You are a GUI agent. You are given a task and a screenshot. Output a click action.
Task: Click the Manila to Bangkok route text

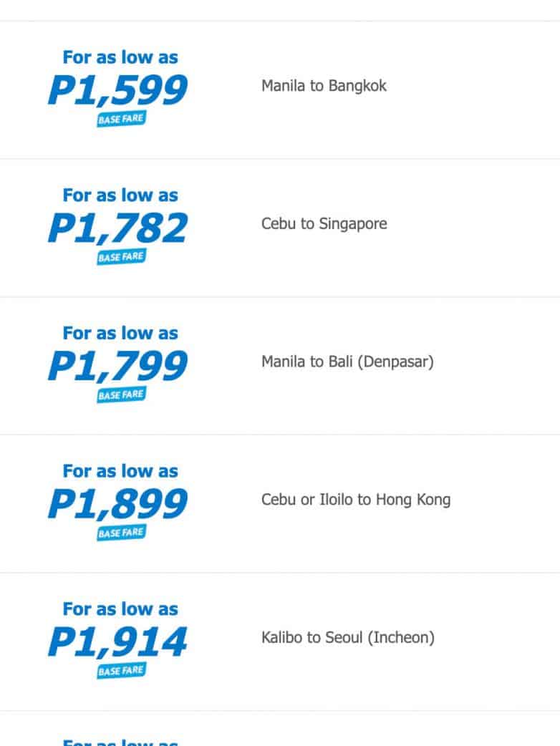click(324, 86)
